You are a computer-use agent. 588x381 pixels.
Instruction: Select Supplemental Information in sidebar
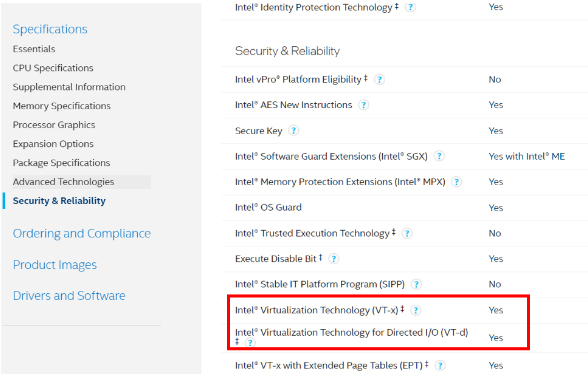click(x=69, y=87)
